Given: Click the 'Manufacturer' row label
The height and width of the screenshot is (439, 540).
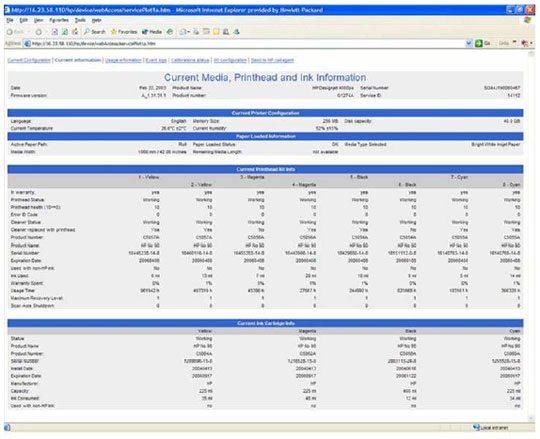Looking at the screenshot, I should click(24, 384).
